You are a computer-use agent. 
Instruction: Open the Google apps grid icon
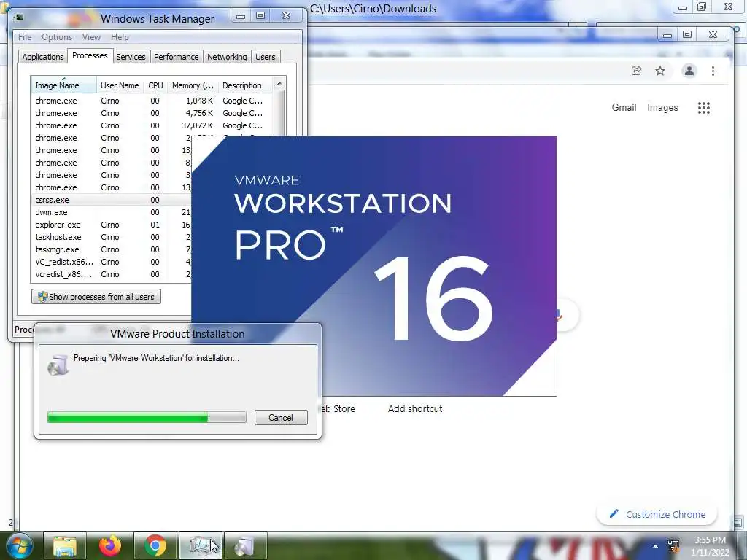pos(704,108)
